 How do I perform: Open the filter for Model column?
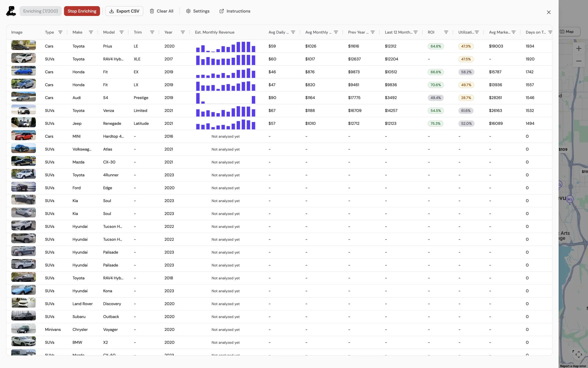[x=122, y=32]
